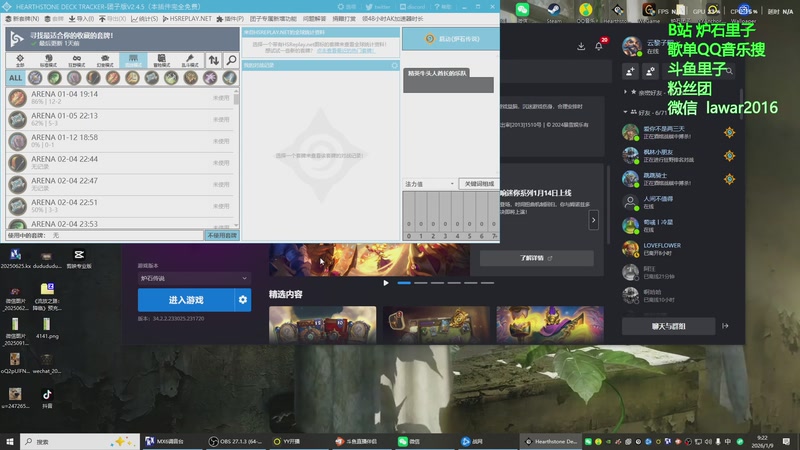Open game settings gear beside 进入游戏
Screen dimensions: 800x450
243,300
